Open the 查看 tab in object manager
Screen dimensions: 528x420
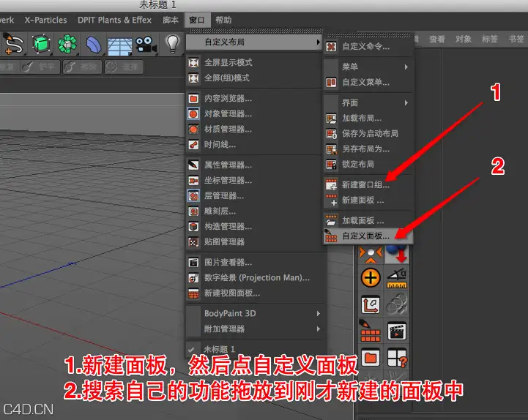pos(437,39)
